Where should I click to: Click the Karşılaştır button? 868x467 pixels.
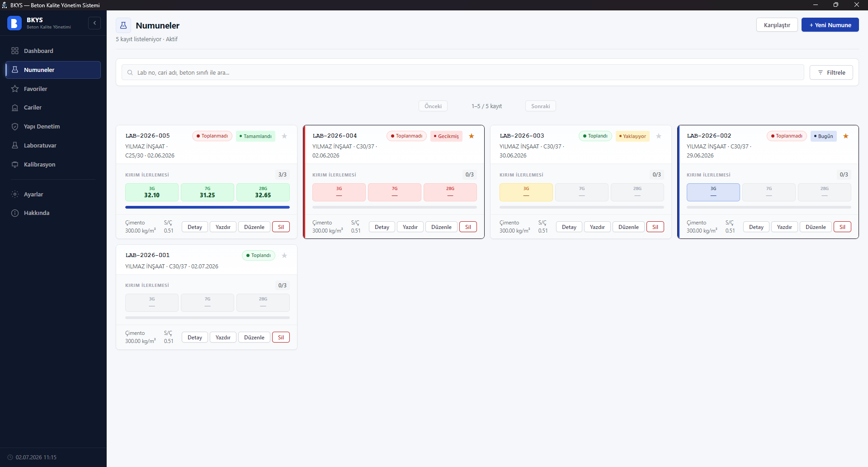pos(777,25)
